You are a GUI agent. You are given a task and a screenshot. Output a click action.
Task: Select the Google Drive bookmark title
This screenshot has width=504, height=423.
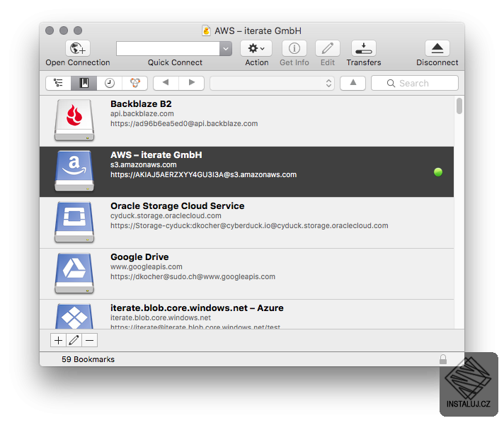click(x=139, y=256)
